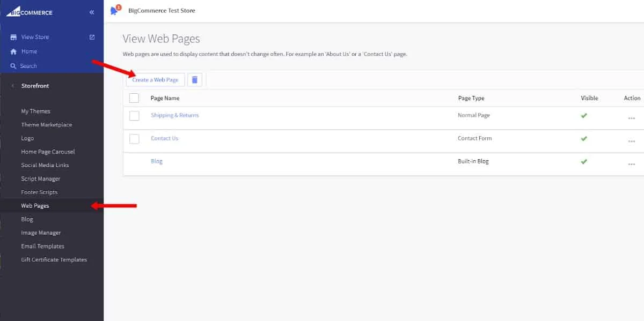Viewport: 644px width, 321px height.
Task: Tick the Contact Us checkbox
Action: pos(134,139)
